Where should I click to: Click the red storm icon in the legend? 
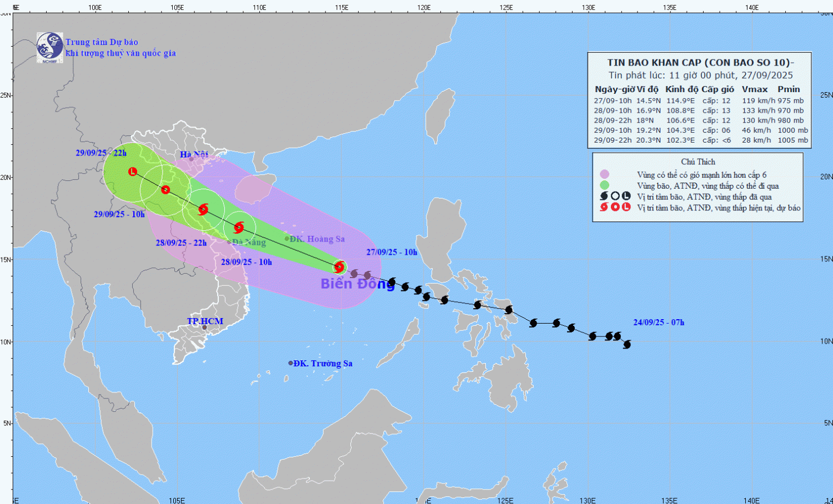coord(604,207)
